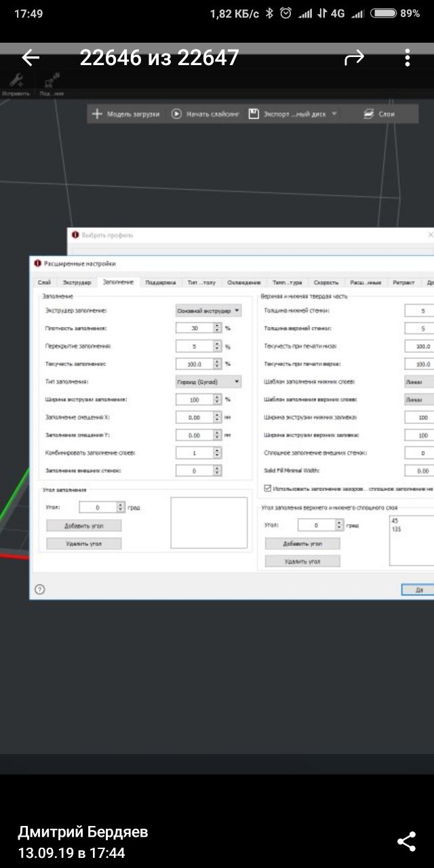Click the solid layer Угол spinner arrows
The image size is (434, 868).
pyautogui.click(x=339, y=525)
